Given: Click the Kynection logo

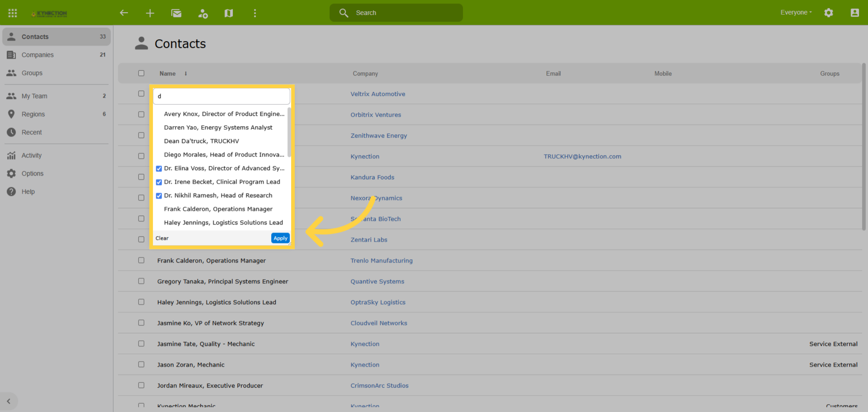Looking at the screenshot, I should [49, 13].
